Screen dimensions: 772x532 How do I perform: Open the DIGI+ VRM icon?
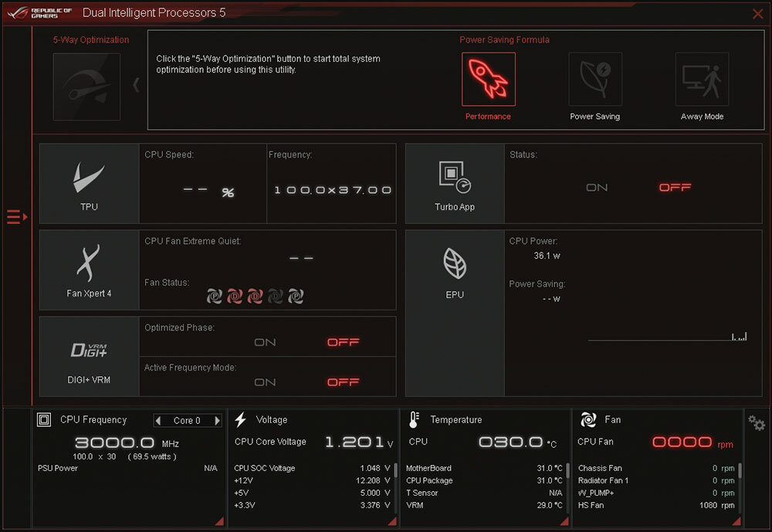89,350
